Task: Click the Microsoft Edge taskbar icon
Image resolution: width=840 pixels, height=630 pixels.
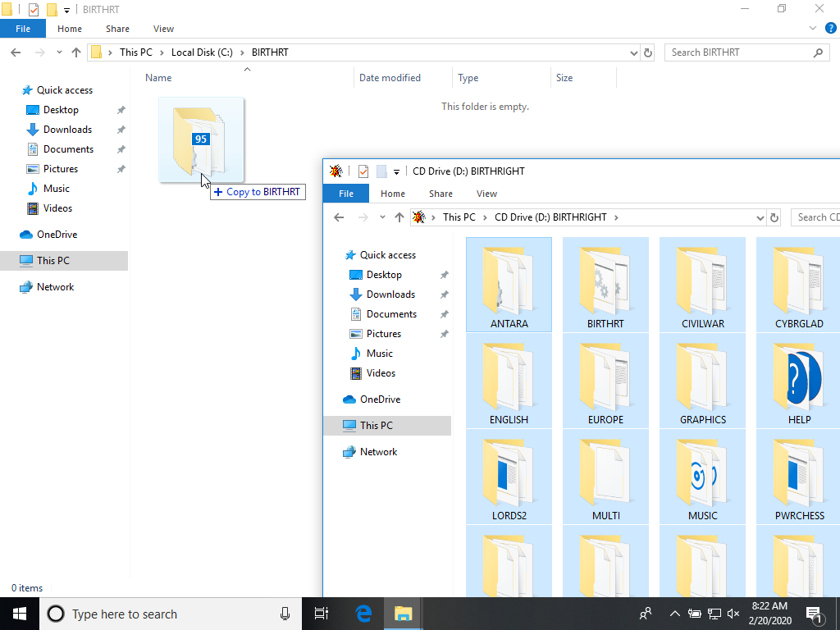Action: pyautogui.click(x=363, y=614)
